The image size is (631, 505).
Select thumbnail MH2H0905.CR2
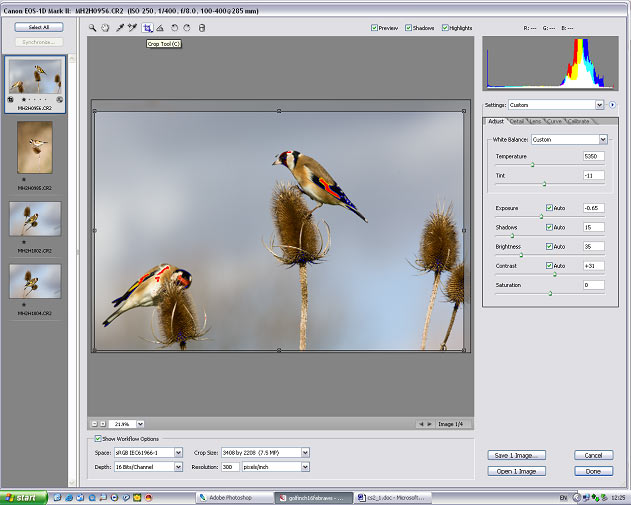pos(35,148)
